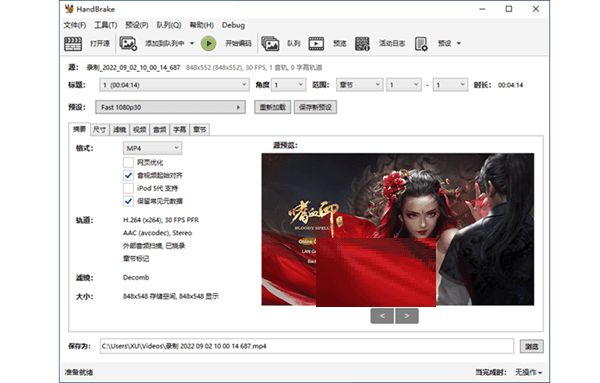
Task: Click the 'H.264 (x264), 30 FPS PFR' text
Action: [161, 220]
